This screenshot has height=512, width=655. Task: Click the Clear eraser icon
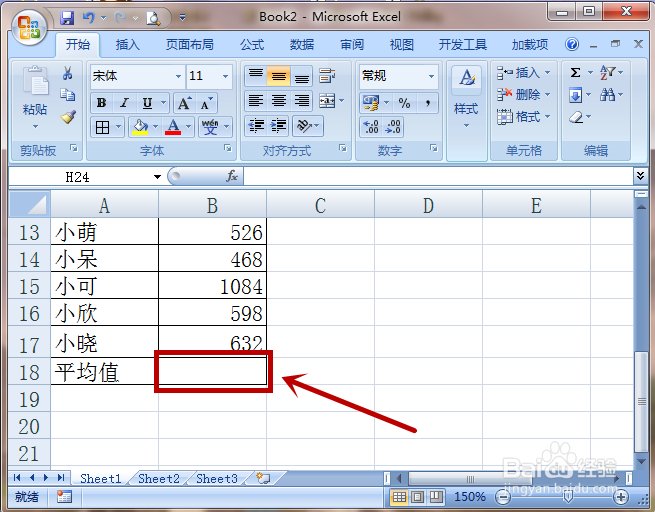576,117
